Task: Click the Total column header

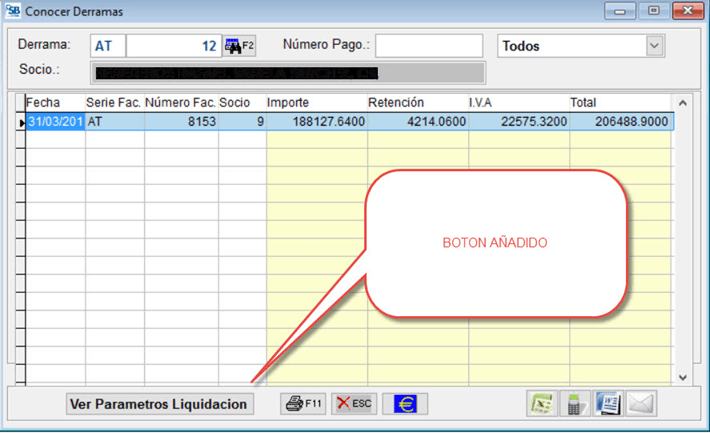Action: point(620,103)
